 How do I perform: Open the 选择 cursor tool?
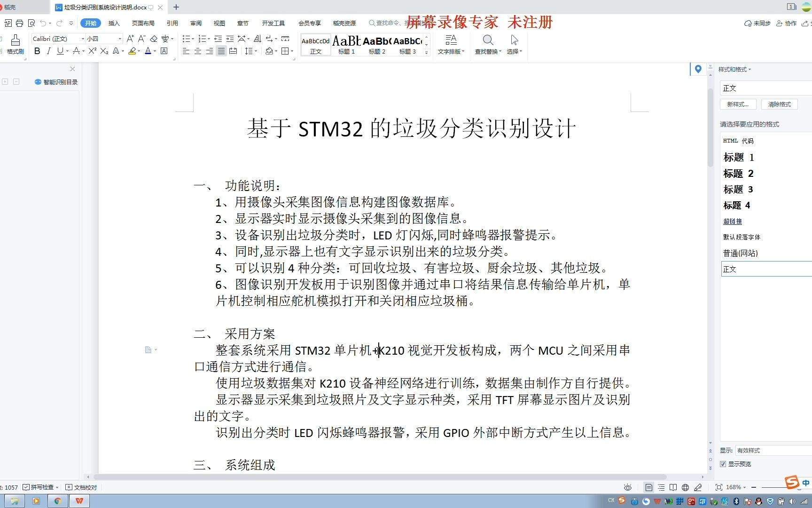click(x=515, y=45)
